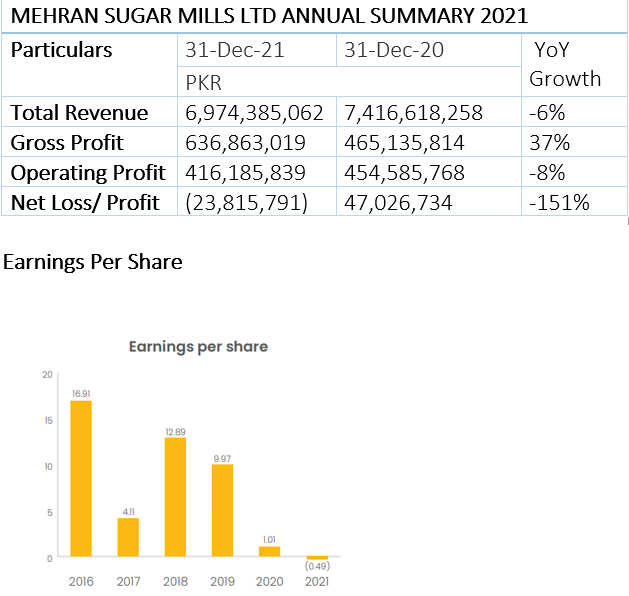Select the 'Particulars' header cell
Screen dimensions: 629x596
pyautogui.click(x=89, y=65)
